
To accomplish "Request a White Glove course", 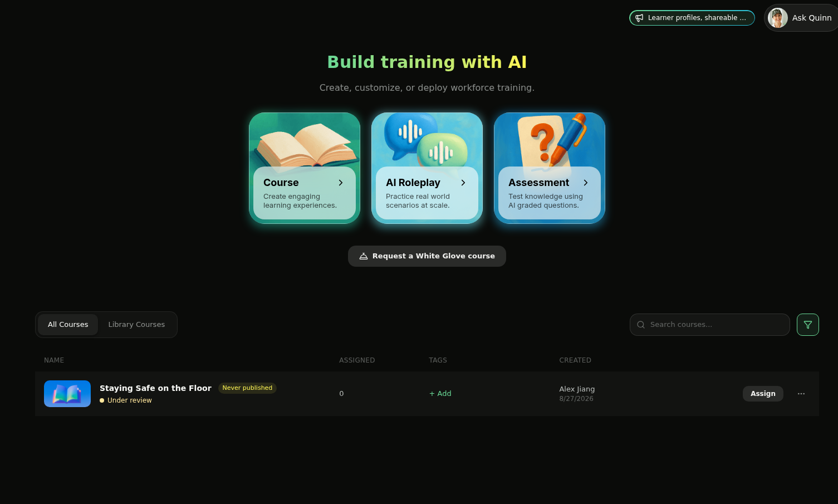I will (x=427, y=256).
